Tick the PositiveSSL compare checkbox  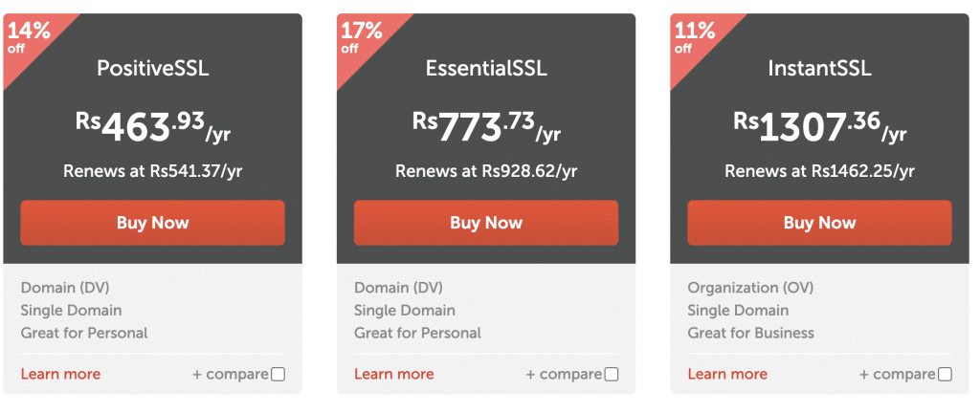pos(278,375)
